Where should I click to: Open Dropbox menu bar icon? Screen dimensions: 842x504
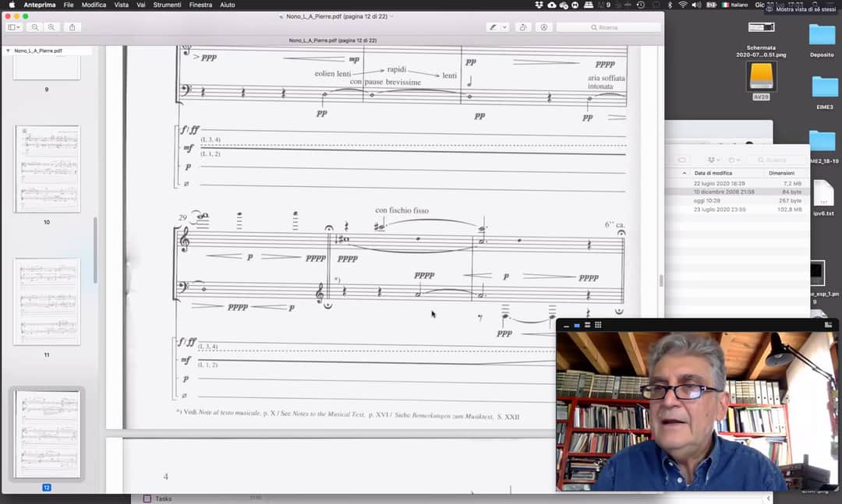pos(540,5)
